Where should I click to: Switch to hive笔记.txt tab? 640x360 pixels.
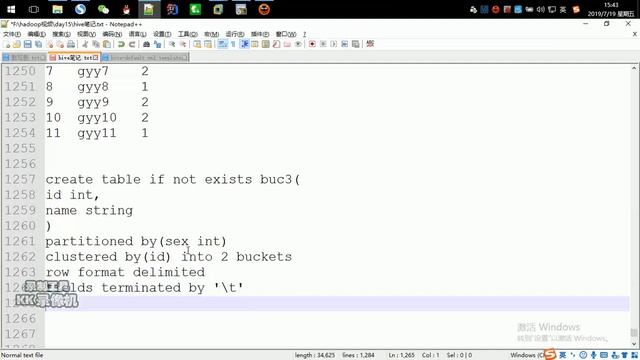click(74, 58)
